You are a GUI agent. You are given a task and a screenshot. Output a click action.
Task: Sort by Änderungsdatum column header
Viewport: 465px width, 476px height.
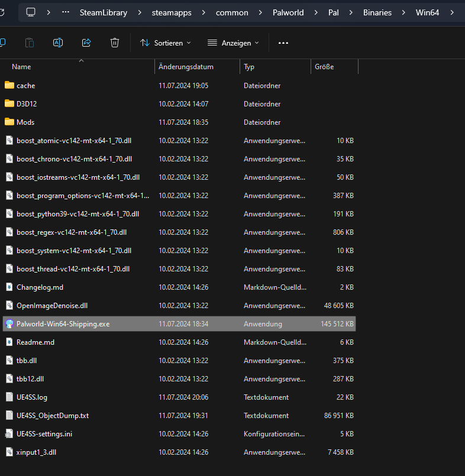[186, 67]
